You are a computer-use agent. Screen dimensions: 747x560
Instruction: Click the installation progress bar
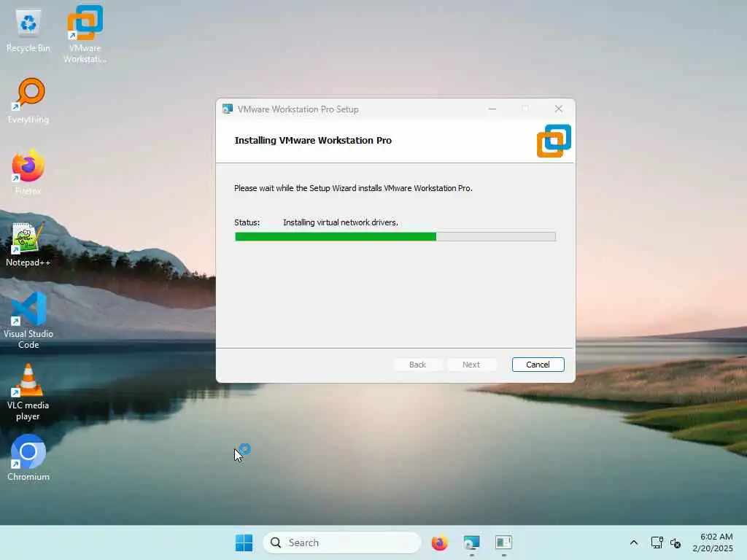(395, 237)
